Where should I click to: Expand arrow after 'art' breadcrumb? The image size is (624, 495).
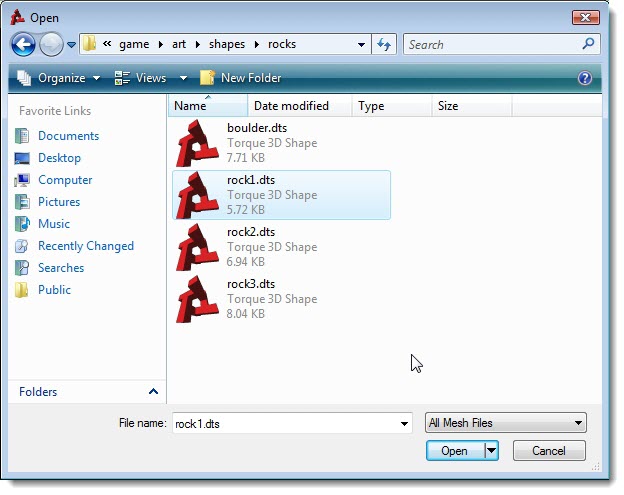197,45
